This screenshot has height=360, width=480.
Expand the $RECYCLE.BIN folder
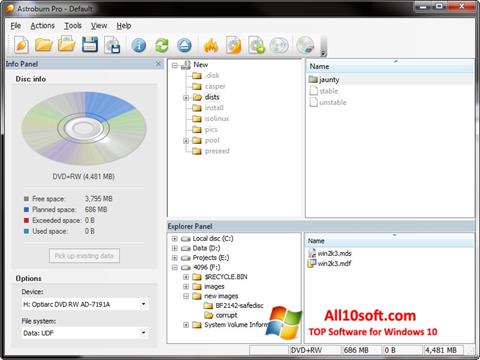[x=186, y=277]
